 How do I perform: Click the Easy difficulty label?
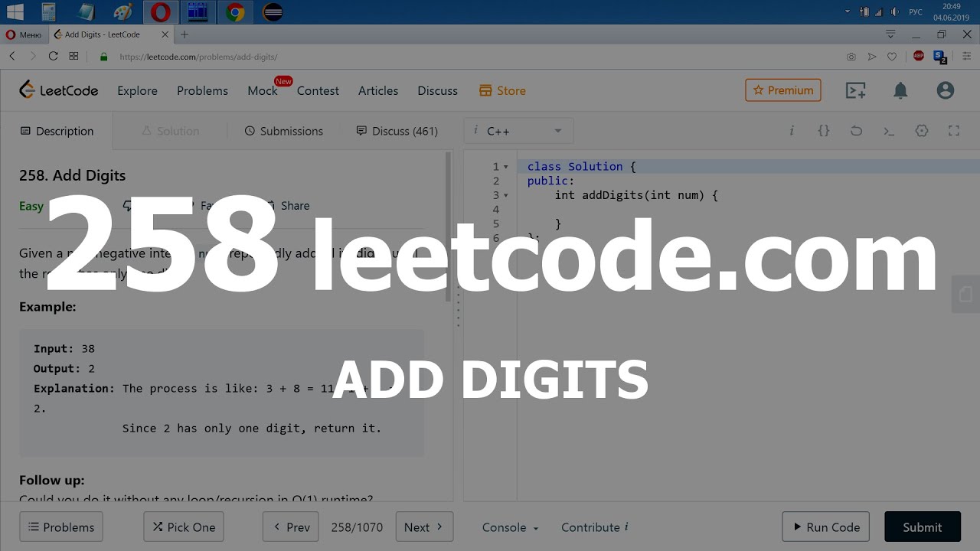[31, 206]
